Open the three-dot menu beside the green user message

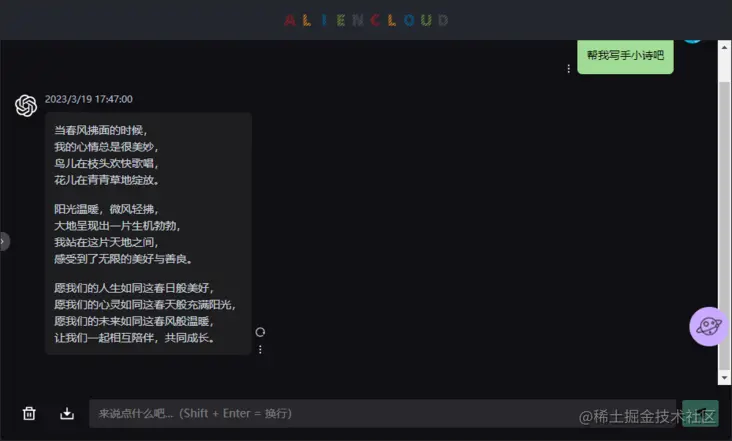(568, 69)
